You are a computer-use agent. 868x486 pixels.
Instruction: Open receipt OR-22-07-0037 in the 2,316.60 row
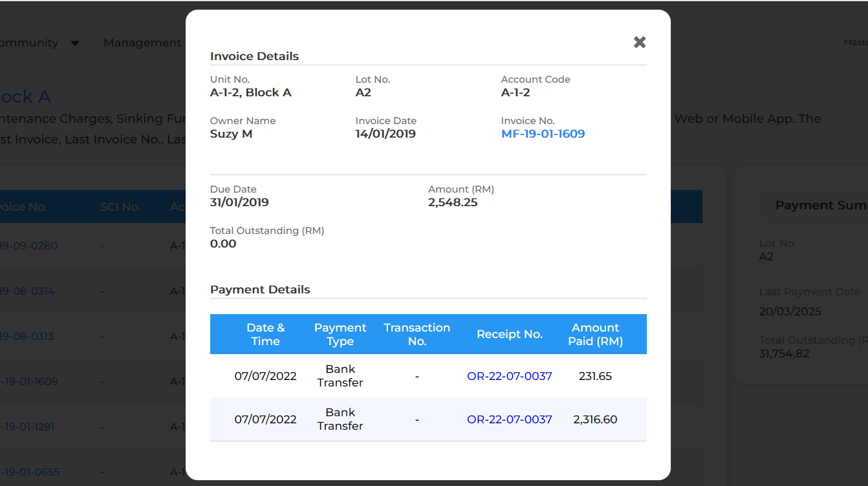tap(509, 419)
